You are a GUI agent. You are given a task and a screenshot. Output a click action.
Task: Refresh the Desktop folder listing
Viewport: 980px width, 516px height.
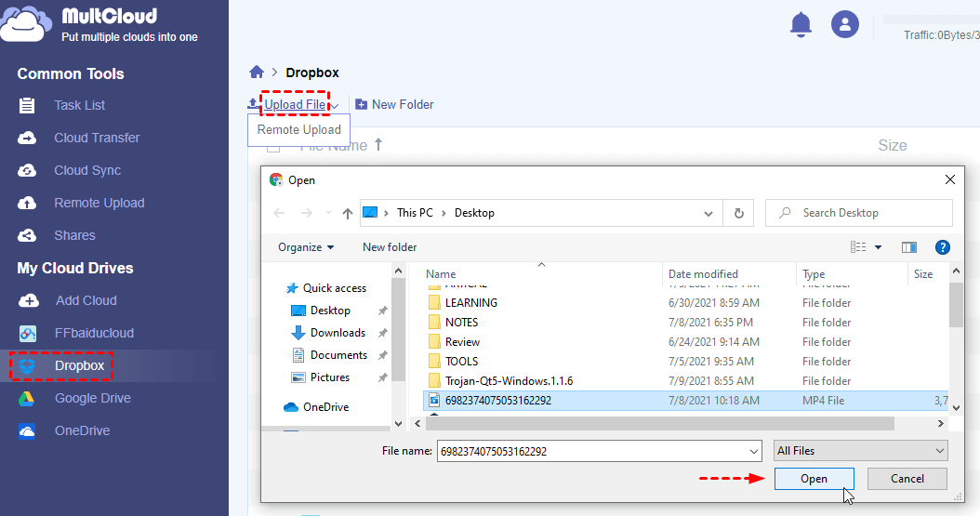point(739,213)
